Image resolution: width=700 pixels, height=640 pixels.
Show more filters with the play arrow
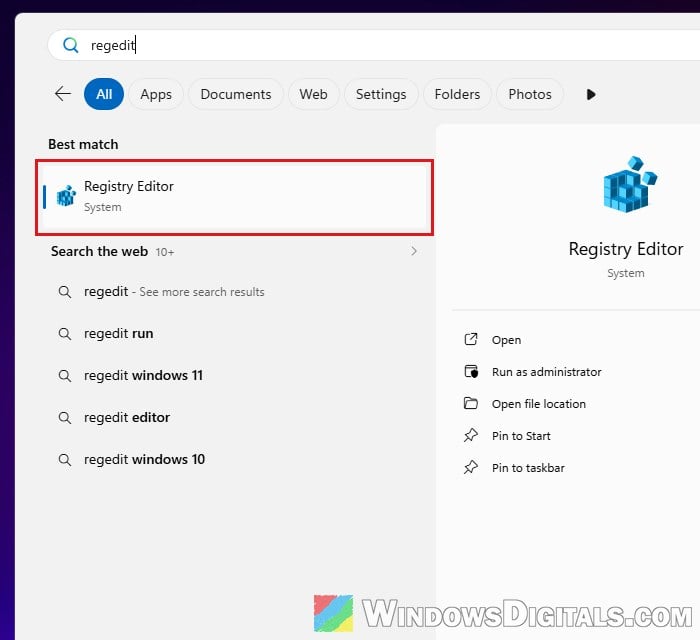coord(591,95)
